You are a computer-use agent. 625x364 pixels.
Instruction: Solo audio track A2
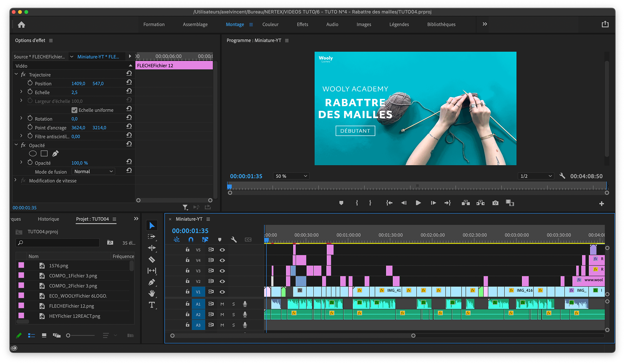point(233,315)
